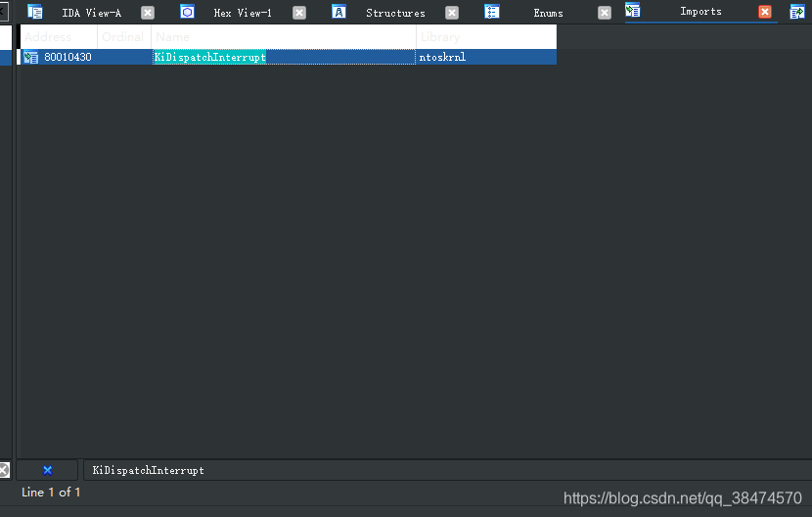Close the Imports tab
This screenshot has height=517, width=812.
point(765,12)
